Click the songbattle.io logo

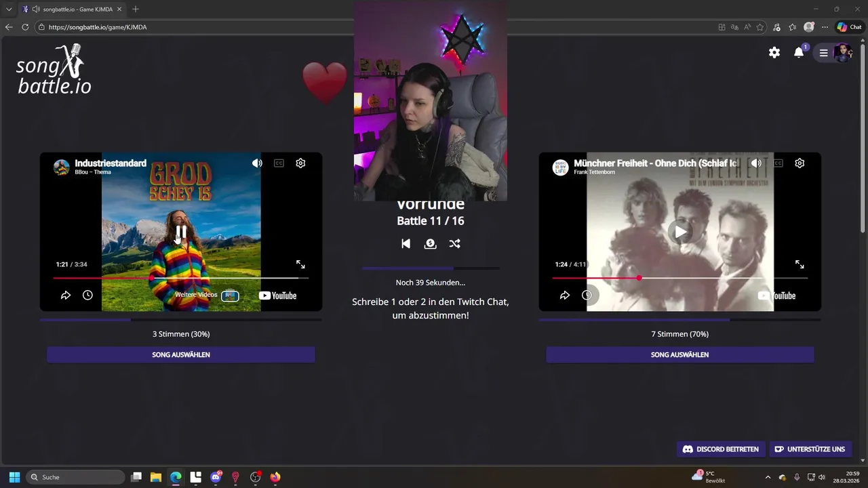[54, 69]
